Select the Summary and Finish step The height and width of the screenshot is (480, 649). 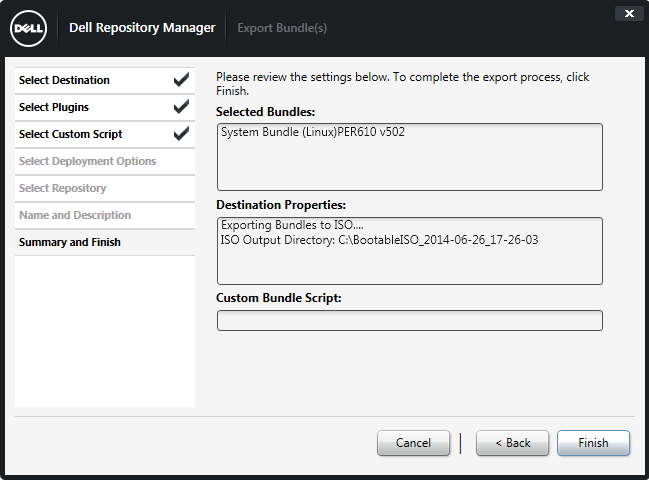pyautogui.click(x=70, y=242)
